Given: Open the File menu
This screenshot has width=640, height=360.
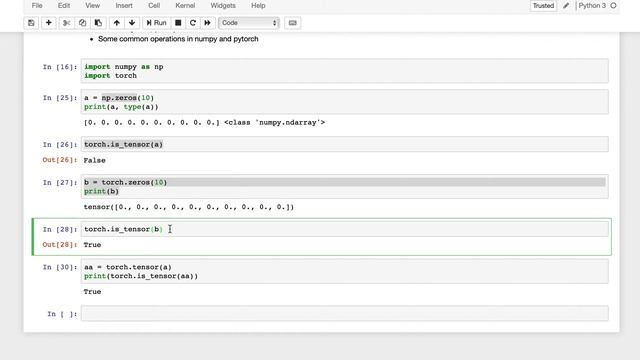Looking at the screenshot, I should point(37,6).
